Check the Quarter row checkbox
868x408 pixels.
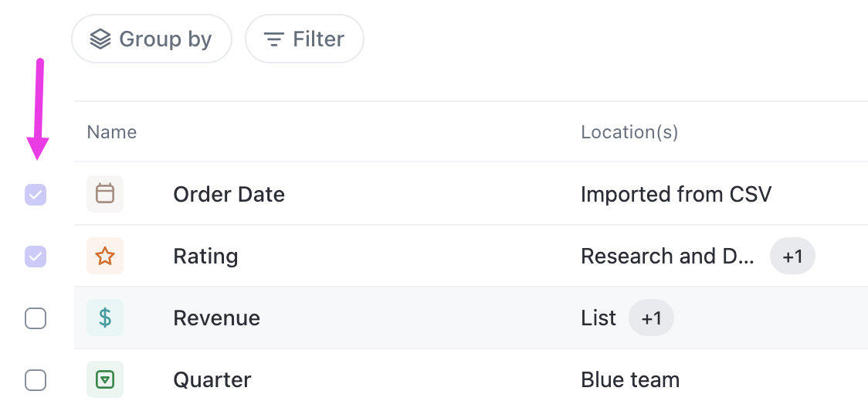(x=36, y=381)
